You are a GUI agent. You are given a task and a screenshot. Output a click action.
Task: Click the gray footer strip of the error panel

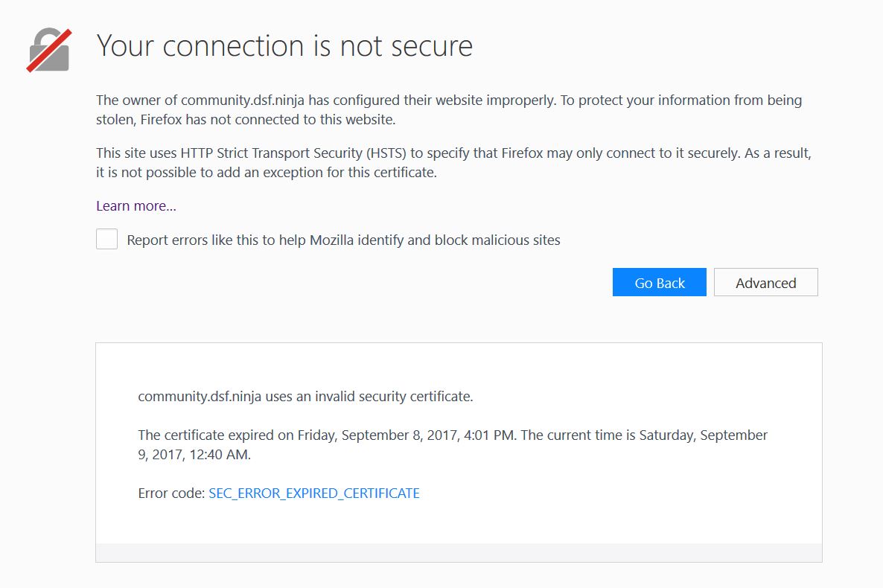click(459, 552)
